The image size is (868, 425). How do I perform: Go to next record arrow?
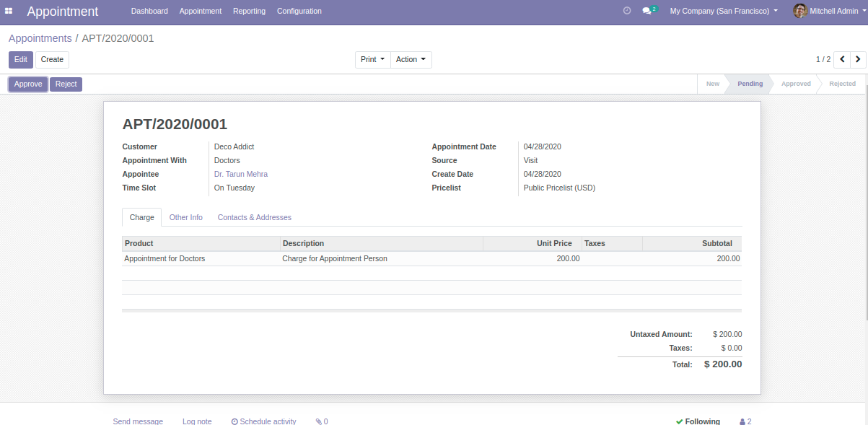(858, 59)
